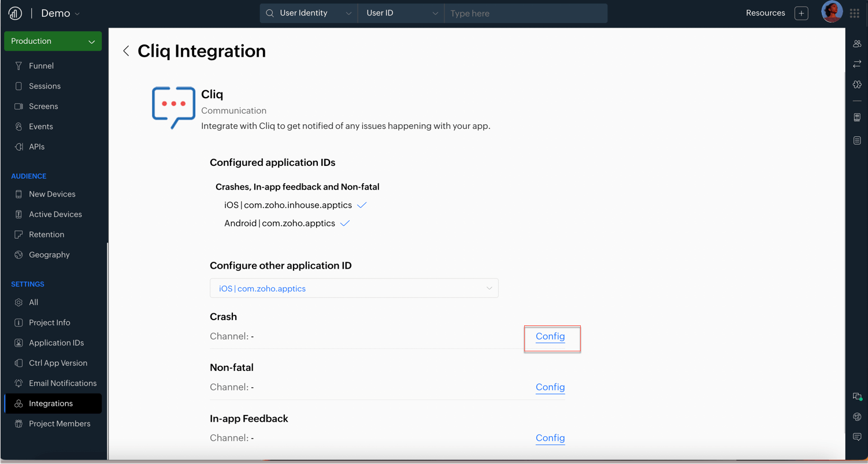The image size is (868, 464).
Task: Click Config link for Crash channel
Action: [x=550, y=336]
